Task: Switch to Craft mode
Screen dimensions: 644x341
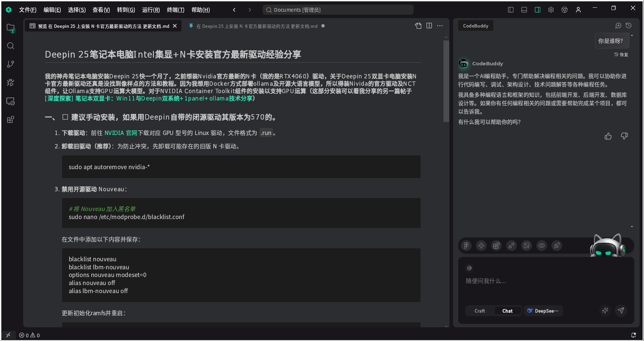Action: 480,311
